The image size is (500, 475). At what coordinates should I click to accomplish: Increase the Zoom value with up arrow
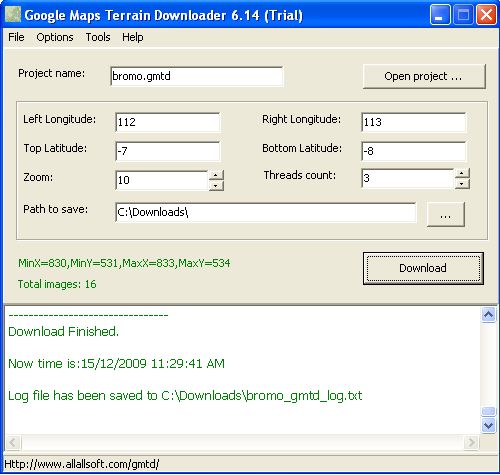point(216,175)
